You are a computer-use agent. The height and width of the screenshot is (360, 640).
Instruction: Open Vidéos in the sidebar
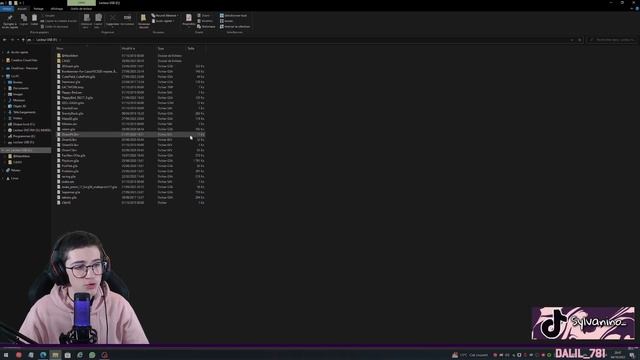17,118
